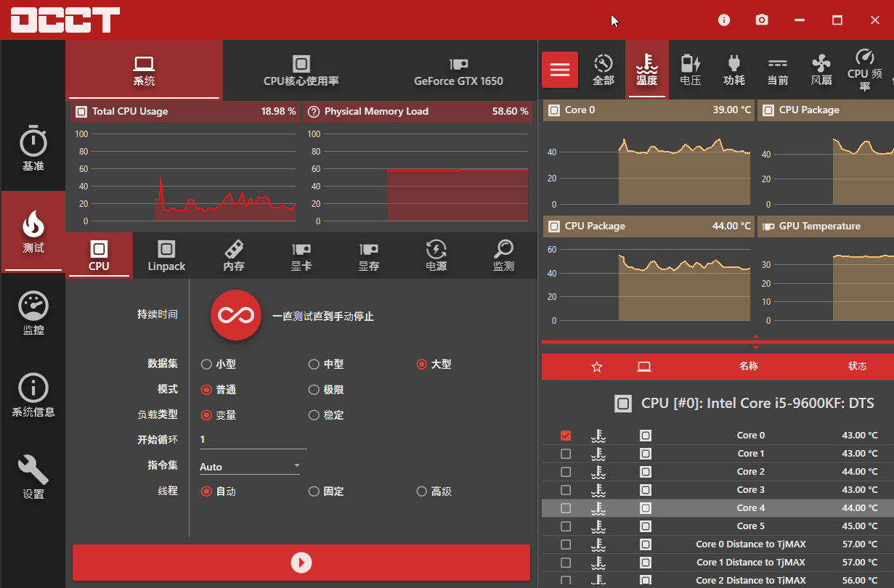894x588 pixels.
Task: Show 温度 temperature sensors
Action: [x=647, y=70]
